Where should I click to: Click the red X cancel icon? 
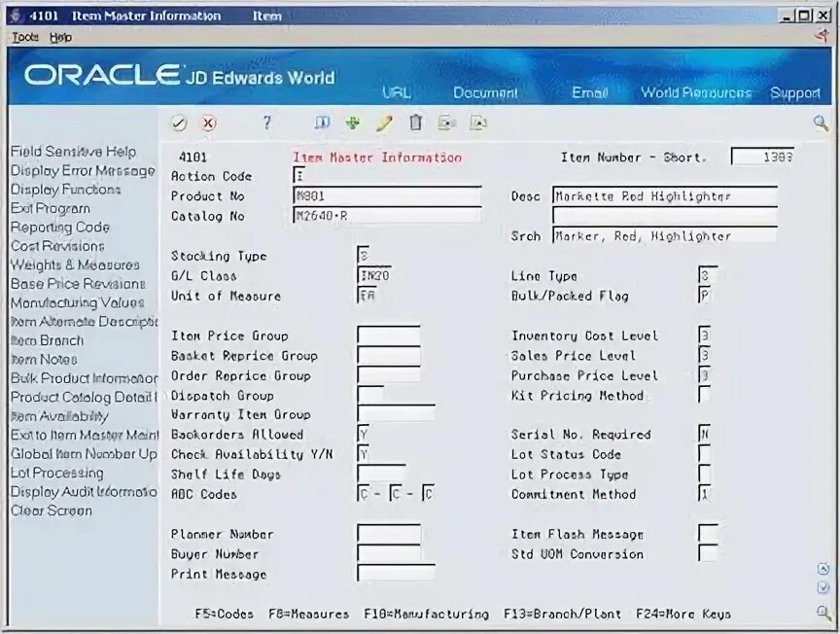(208, 123)
